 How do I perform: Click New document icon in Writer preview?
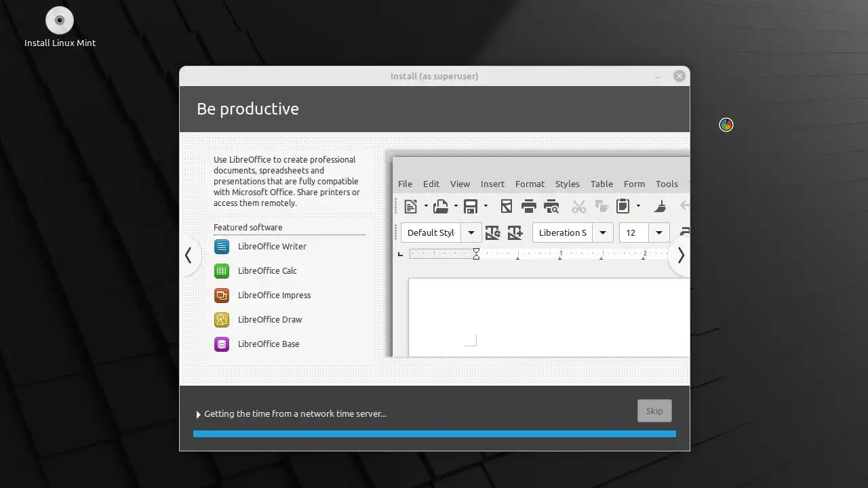[410, 206]
